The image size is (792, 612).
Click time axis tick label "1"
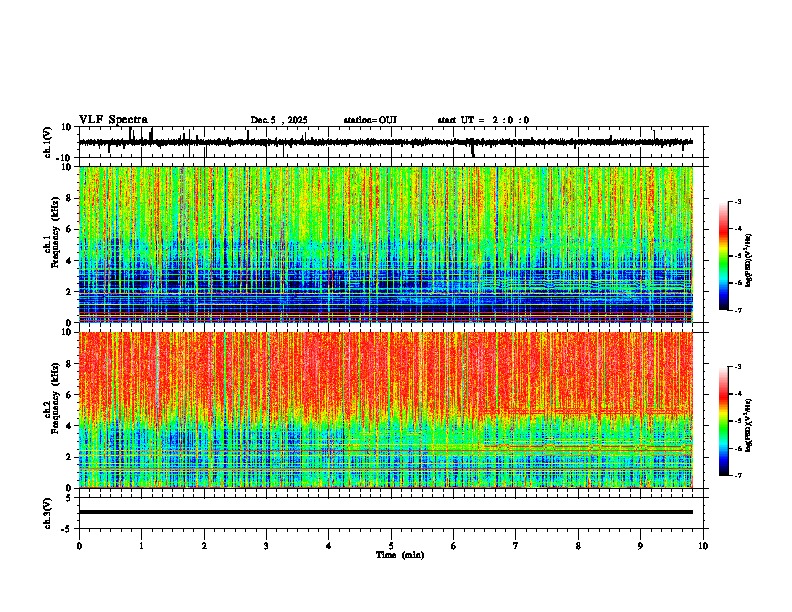(141, 546)
